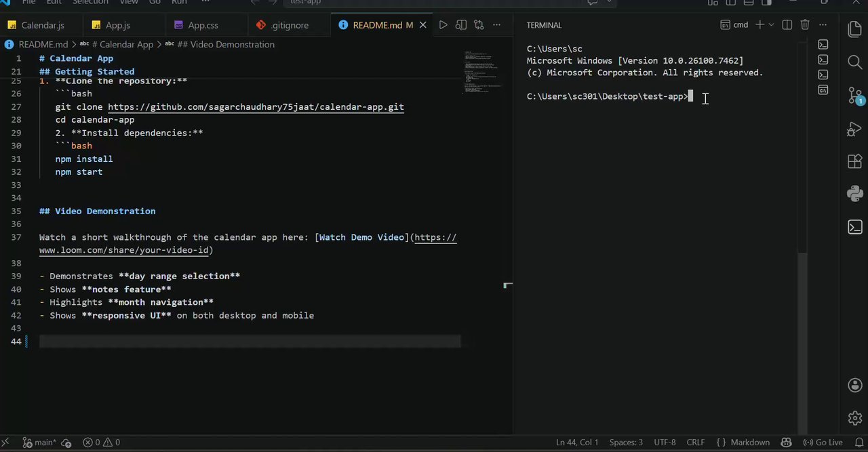Screen dimensions: 868x452
Task: Click the new terminal plus icon
Action: point(759,25)
